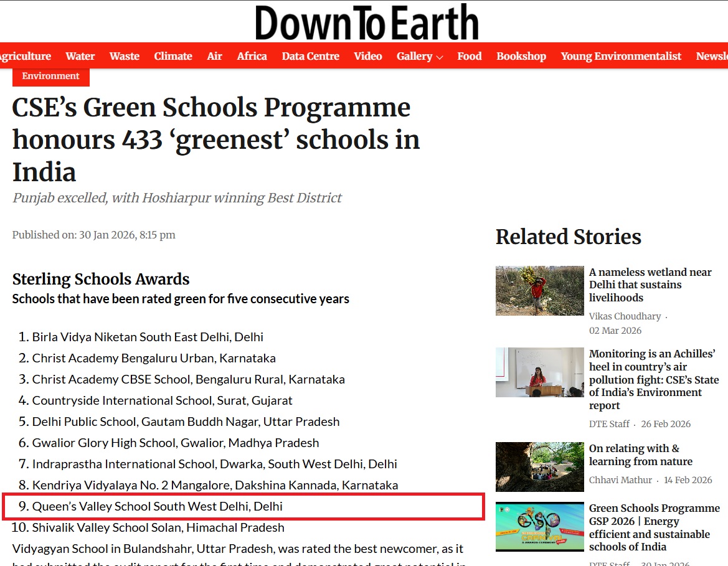Open the Water menu item
The height and width of the screenshot is (566, 728).
80,56
